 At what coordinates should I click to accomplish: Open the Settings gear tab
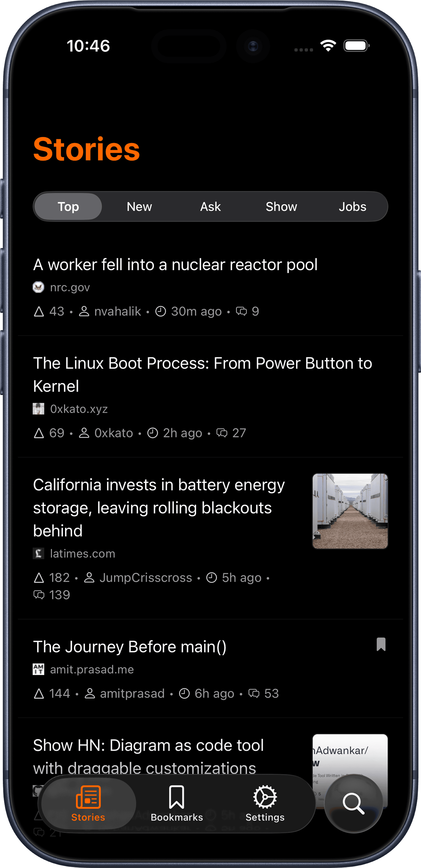point(265,803)
